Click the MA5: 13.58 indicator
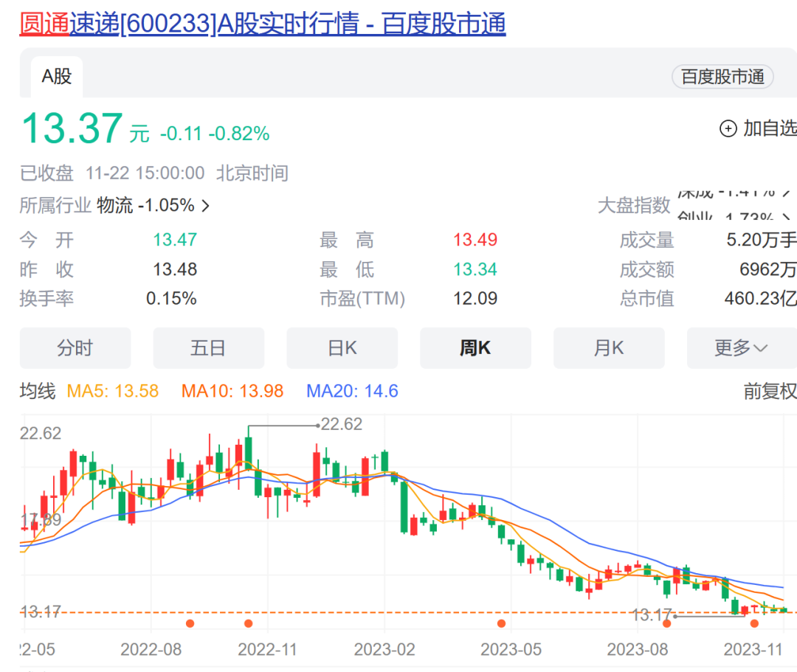Image resolution: width=797 pixels, height=672 pixels. coord(113,391)
